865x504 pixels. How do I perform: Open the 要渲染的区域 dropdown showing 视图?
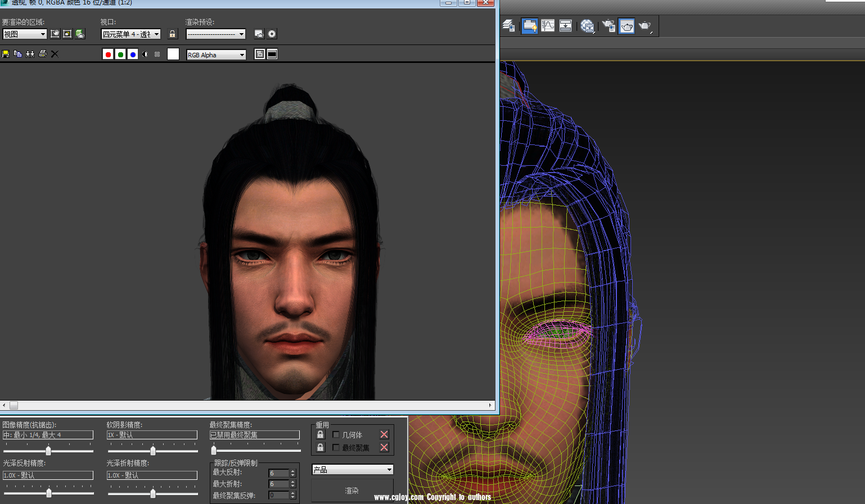tap(25, 34)
